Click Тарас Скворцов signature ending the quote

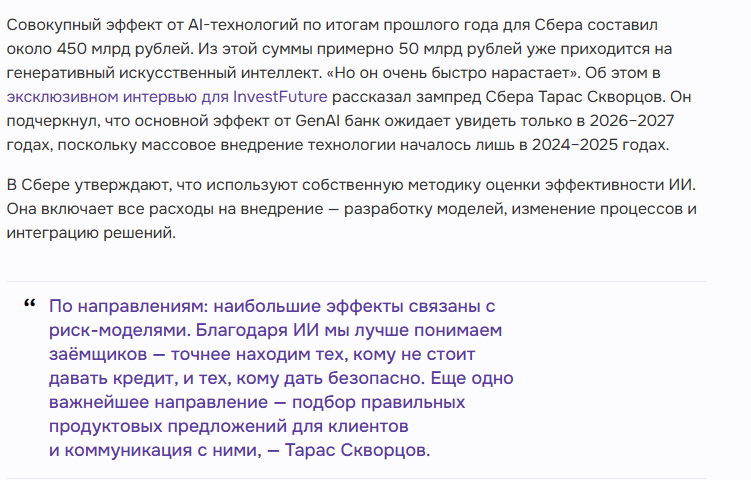357,450
